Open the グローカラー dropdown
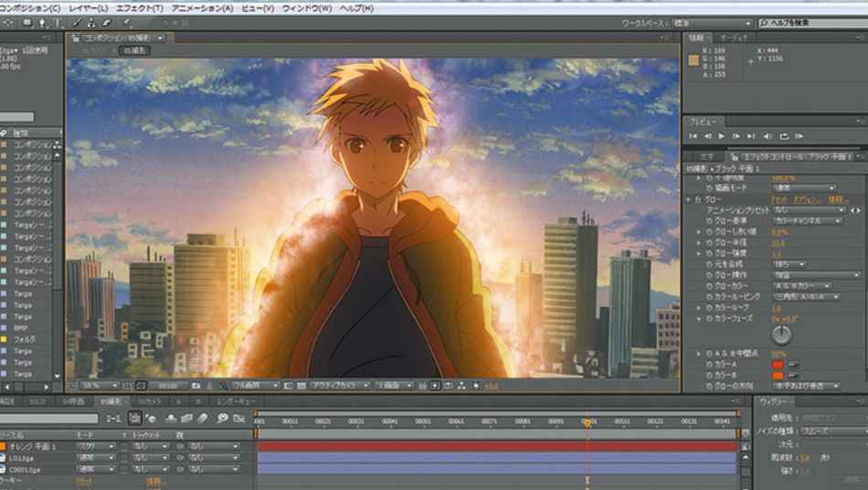The image size is (868, 490). pos(802,286)
